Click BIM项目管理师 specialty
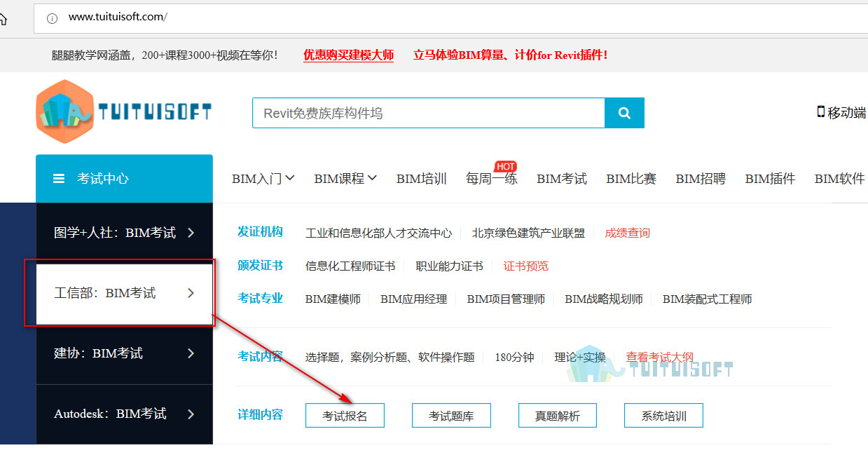 (506, 299)
